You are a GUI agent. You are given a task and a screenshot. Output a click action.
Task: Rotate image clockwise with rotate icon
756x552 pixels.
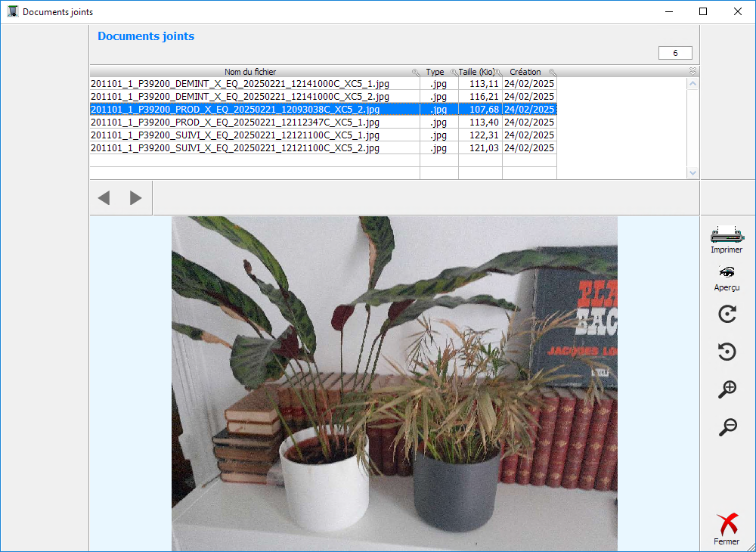tap(727, 315)
